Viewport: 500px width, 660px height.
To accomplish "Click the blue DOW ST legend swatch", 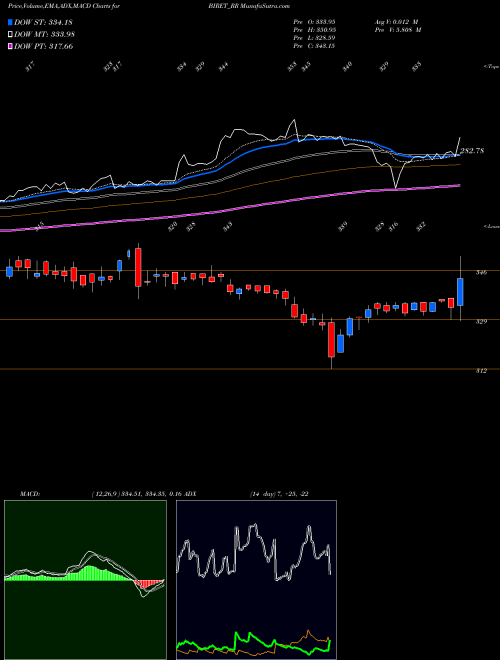I will click(11, 22).
